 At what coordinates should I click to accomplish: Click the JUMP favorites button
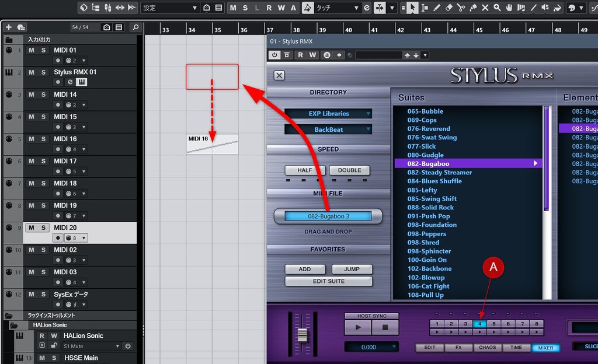point(352,269)
